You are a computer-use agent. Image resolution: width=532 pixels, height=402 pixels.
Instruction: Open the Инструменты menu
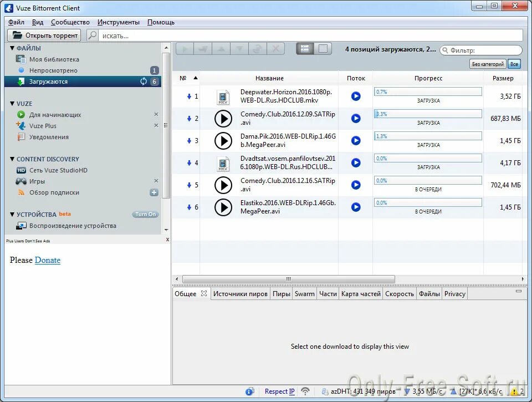coord(119,22)
